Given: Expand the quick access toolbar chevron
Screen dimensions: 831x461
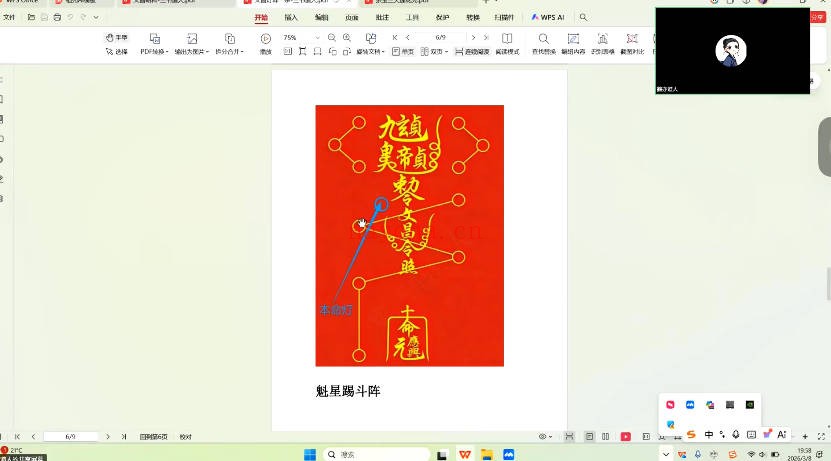Looking at the screenshot, I should point(96,17).
